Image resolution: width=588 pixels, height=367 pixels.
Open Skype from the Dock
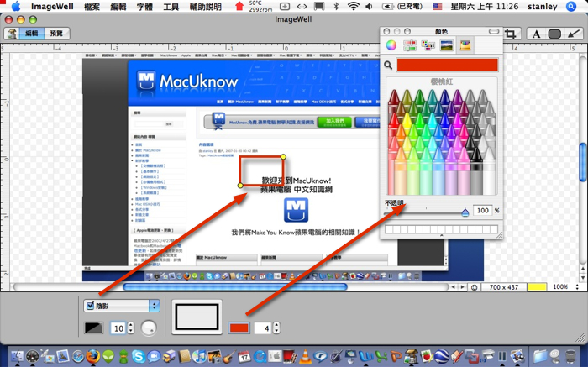(x=139, y=356)
